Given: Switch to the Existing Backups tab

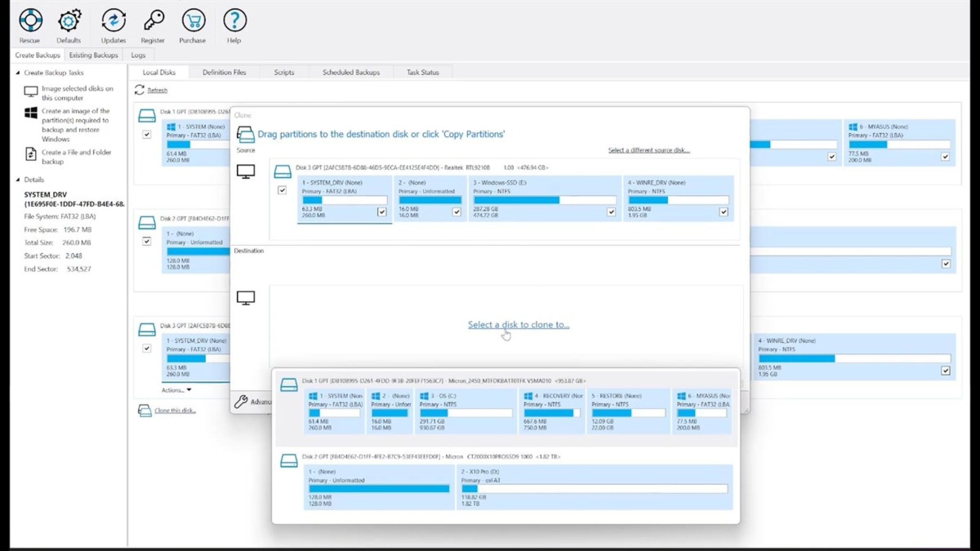Looking at the screenshot, I should [x=93, y=55].
